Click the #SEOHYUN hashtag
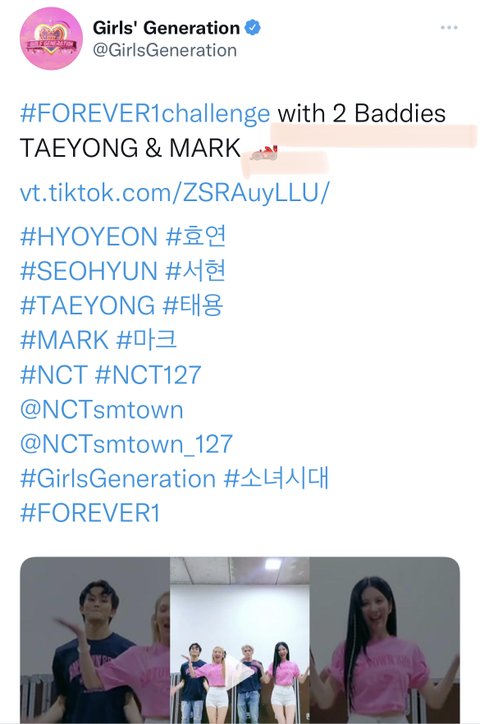The height and width of the screenshot is (724, 480). [x=89, y=271]
